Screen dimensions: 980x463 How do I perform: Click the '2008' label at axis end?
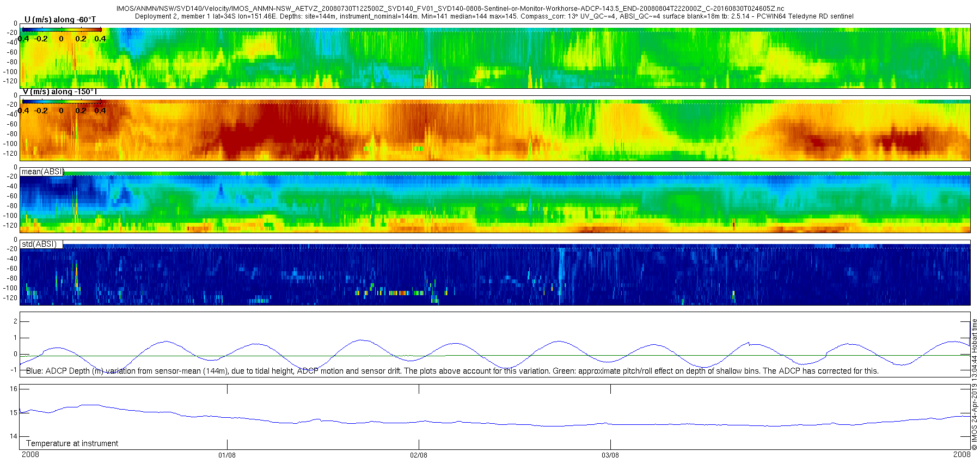pyautogui.click(x=962, y=454)
